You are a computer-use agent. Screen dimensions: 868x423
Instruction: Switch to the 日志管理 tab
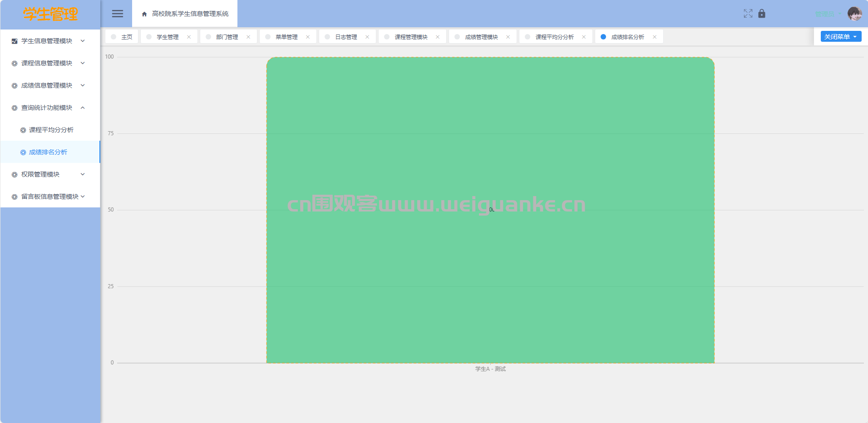pyautogui.click(x=346, y=37)
